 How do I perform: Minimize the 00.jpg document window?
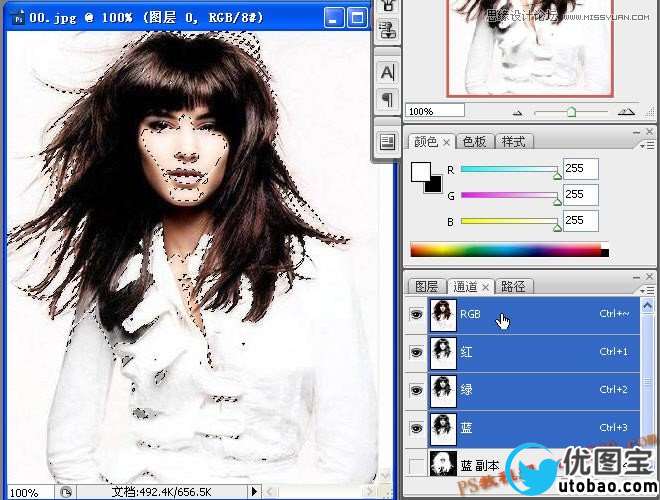pyautogui.click(x=333, y=18)
